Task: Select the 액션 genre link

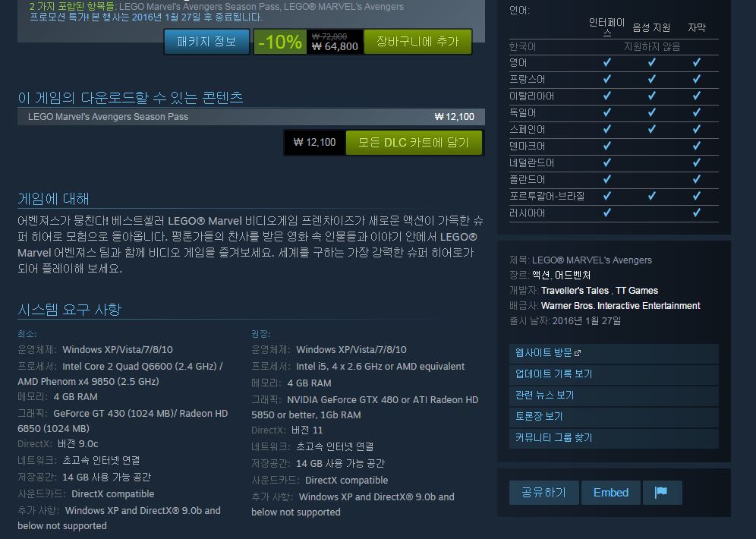Action: 540,275
